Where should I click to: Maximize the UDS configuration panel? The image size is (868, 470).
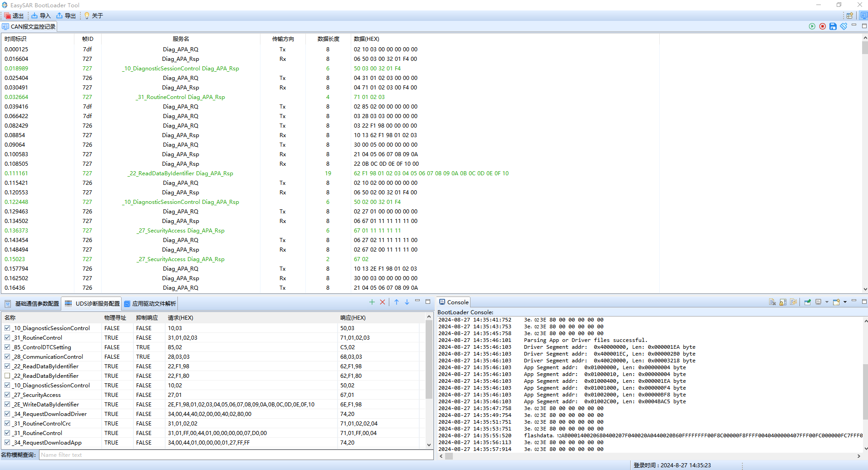tap(428, 302)
